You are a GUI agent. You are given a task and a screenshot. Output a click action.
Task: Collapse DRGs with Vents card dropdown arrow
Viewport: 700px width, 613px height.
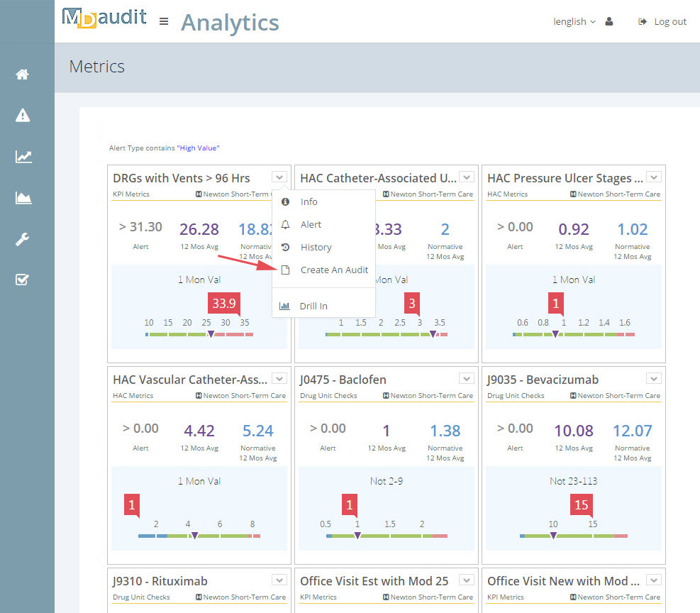pyautogui.click(x=279, y=177)
